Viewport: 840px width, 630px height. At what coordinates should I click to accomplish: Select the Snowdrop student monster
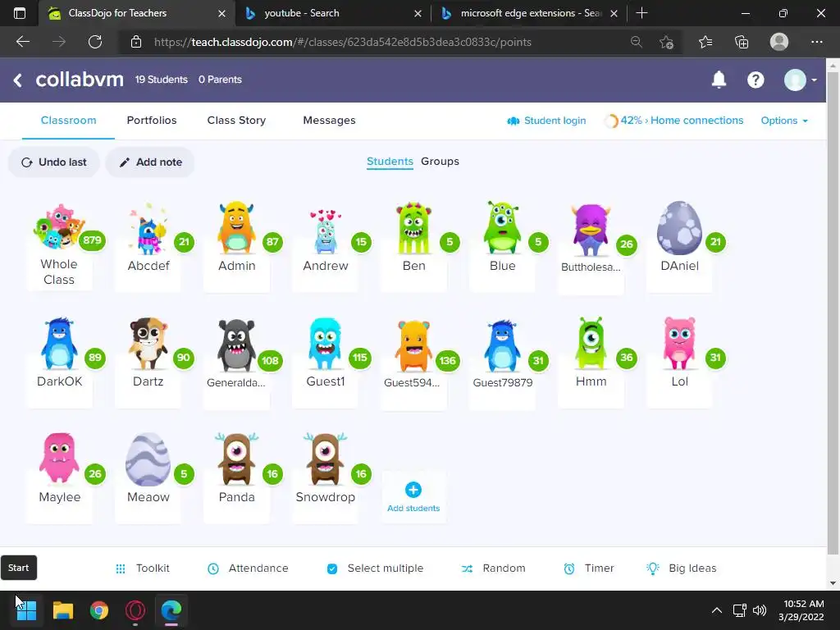[x=325, y=459]
